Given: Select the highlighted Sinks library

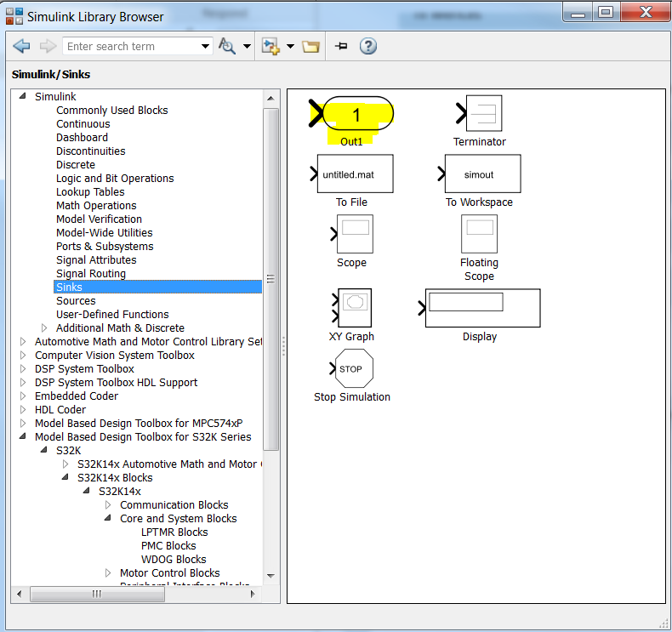Looking at the screenshot, I should pos(157,287).
